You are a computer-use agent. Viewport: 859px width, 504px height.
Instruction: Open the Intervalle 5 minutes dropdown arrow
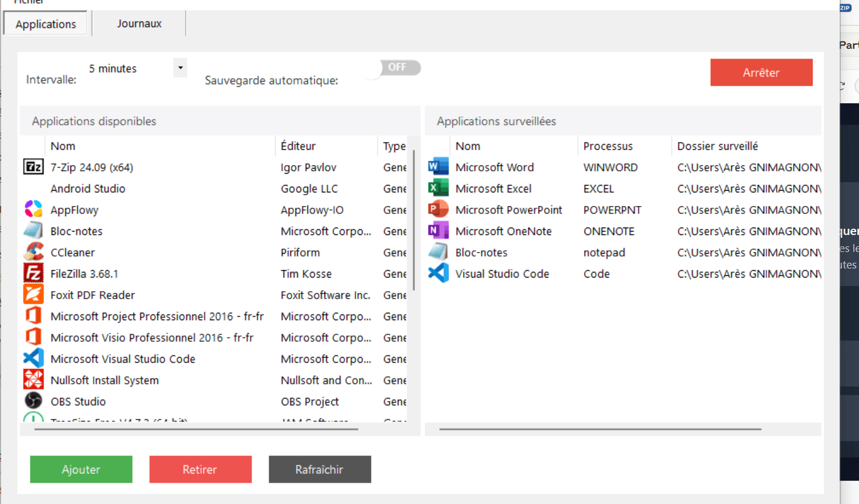click(x=180, y=68)
